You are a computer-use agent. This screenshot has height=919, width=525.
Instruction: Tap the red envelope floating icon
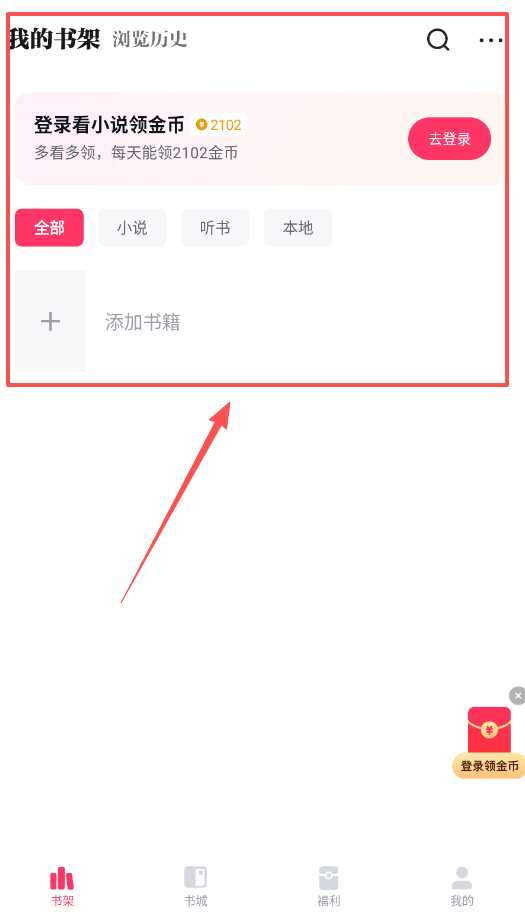coord(489,731)
